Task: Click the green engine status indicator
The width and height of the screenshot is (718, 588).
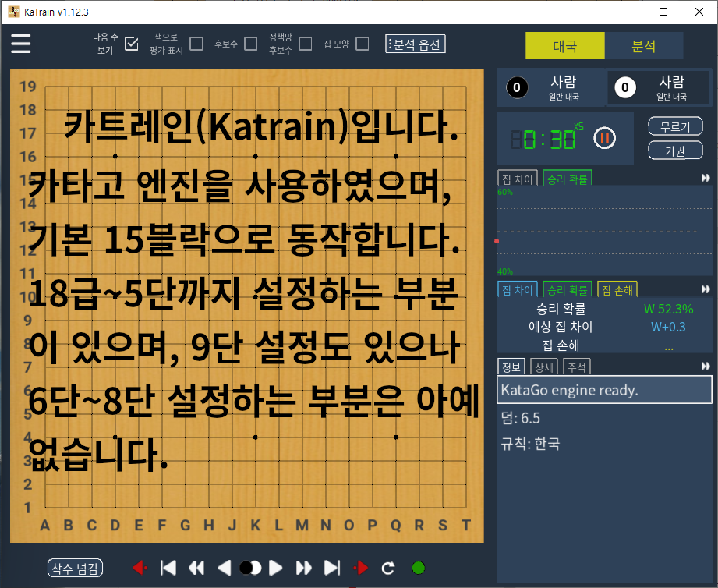Action: tap(418, 568)
